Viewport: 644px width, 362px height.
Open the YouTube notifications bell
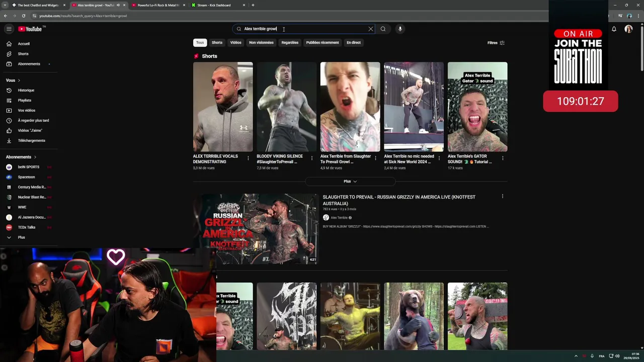614,29
